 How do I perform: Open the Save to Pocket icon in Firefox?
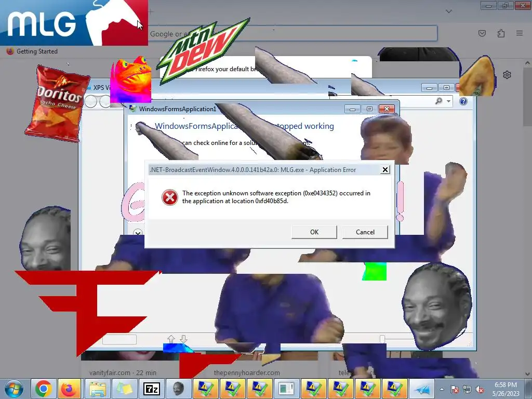click(482, 33)
